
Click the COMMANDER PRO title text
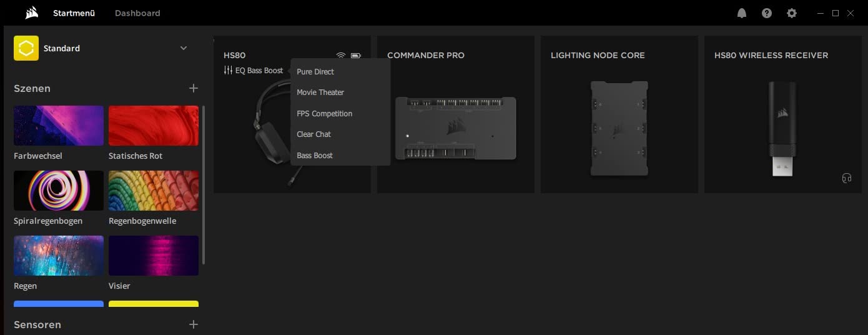tap(426, 56)
